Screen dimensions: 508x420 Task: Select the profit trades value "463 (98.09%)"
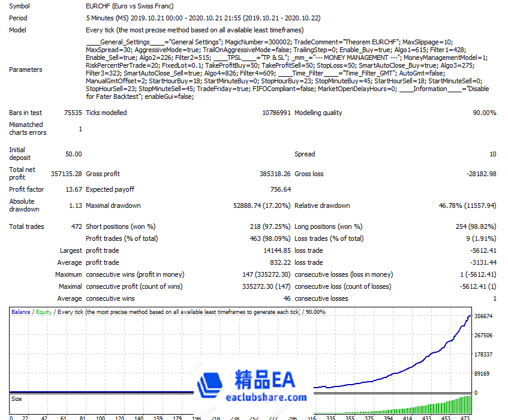270,239
